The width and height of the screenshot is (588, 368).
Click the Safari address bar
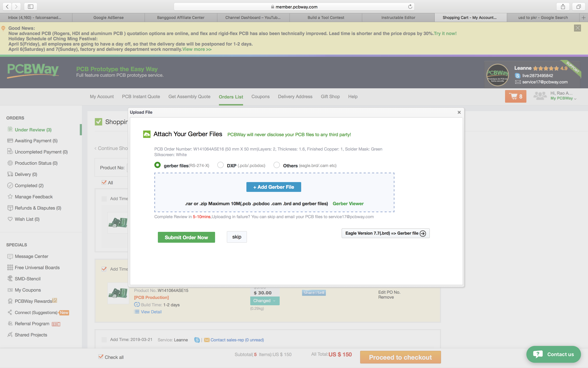294,7
